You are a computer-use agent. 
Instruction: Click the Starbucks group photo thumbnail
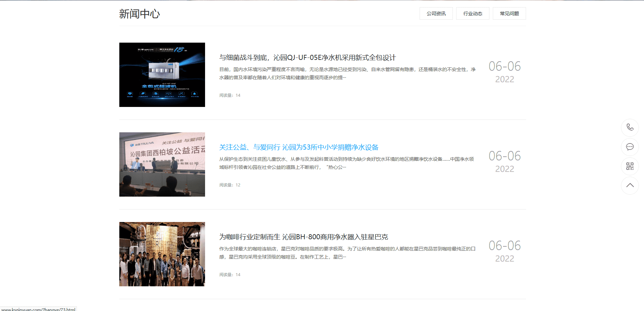[x=162, y=254]
